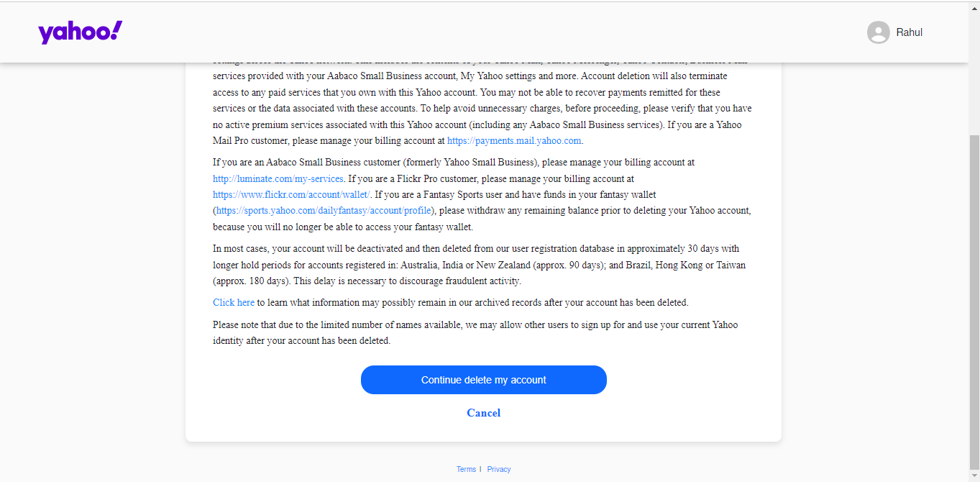Click the paragraph starting 'In most cases'
Viewport: 980px width, 482px height.
480,265
